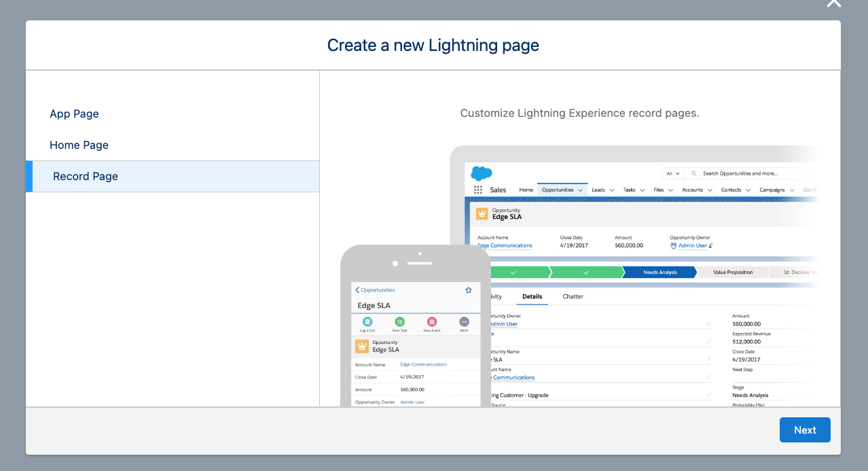Screen dimensions: 868x471
Task: Open the App Launcher dots grid icon
Action: [x=478, y=190]
